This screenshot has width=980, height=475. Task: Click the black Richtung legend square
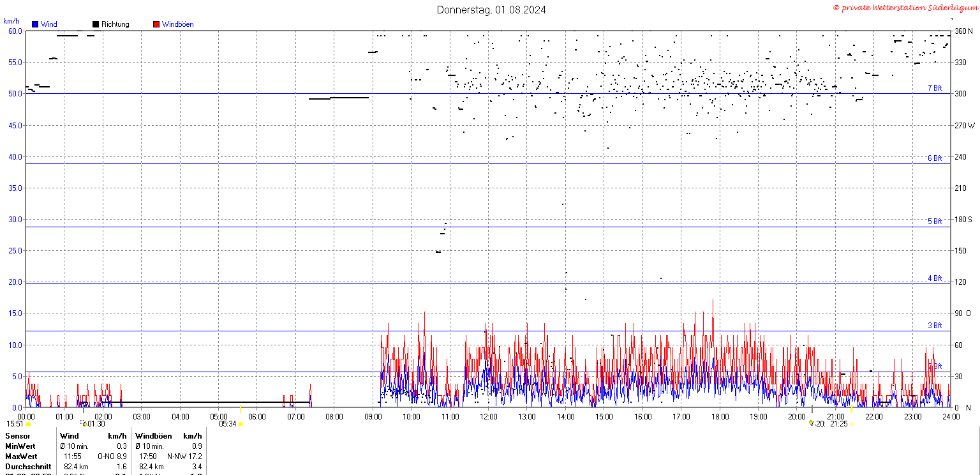pos(96,24)
